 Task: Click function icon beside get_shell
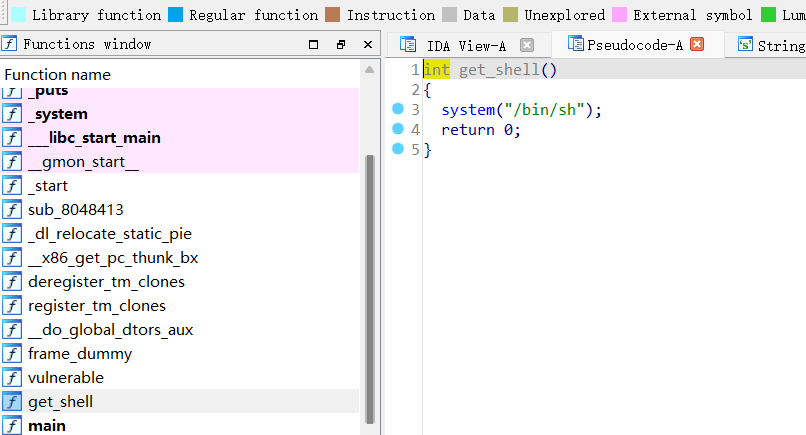[x=12, y=402]
